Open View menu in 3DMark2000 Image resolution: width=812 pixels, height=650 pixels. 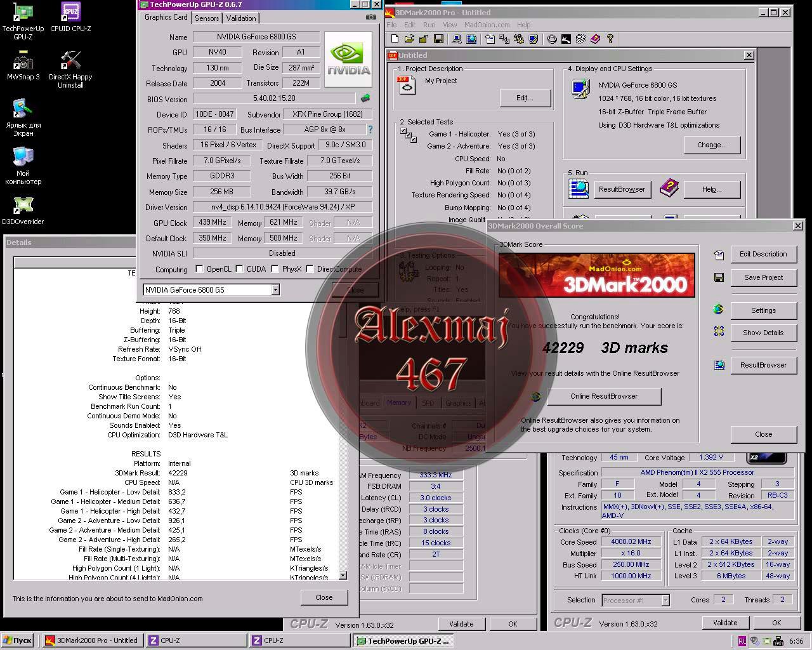click(x=450, y=25)
